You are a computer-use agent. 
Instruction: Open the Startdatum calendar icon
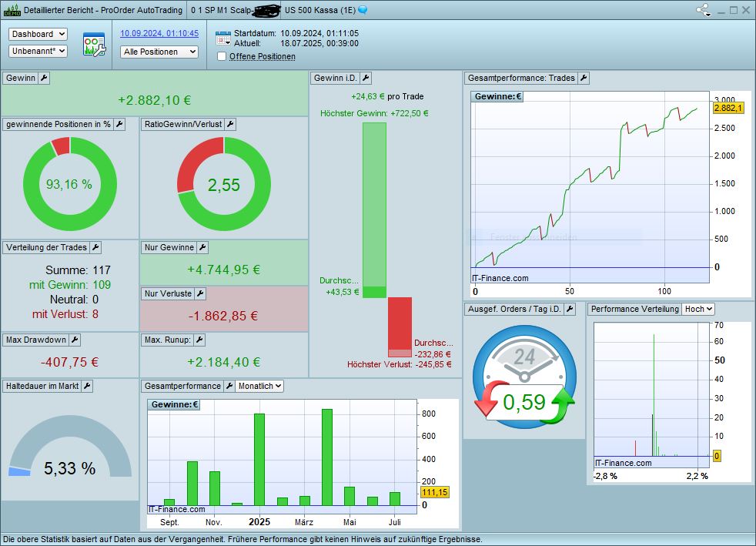(x=223, y=39)
